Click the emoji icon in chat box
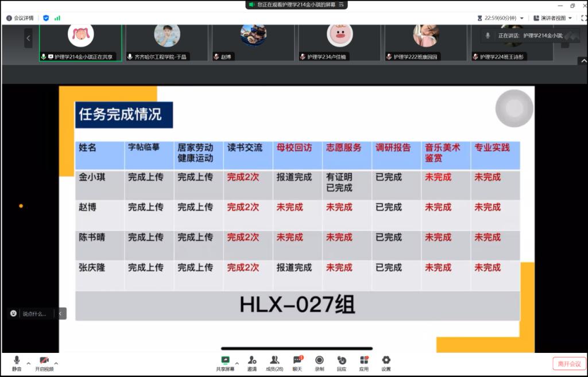The image size is (588, 377). (x=14, y=313)
